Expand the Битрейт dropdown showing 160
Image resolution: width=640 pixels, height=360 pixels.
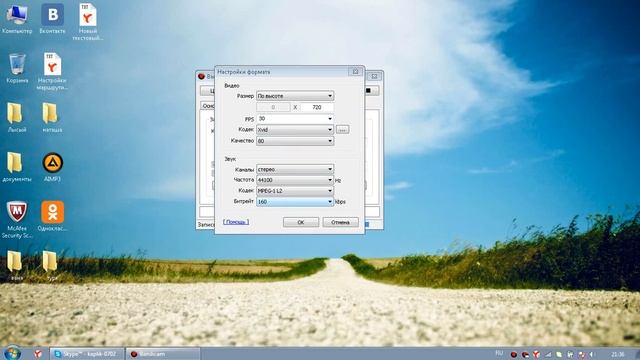[x=295, y=202]
